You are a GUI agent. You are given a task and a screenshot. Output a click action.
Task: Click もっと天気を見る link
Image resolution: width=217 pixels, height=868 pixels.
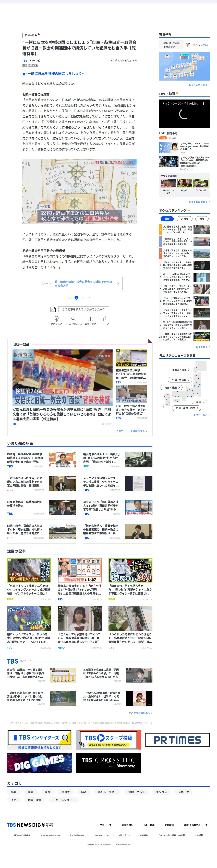click(x=199, y=85)
